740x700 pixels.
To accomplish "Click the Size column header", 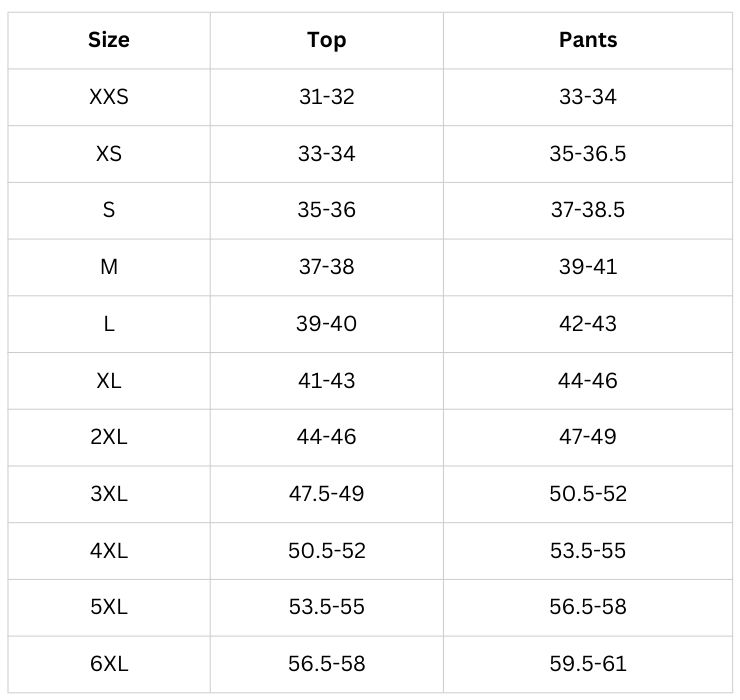I will pyautogui.click(x=109, y=41).
